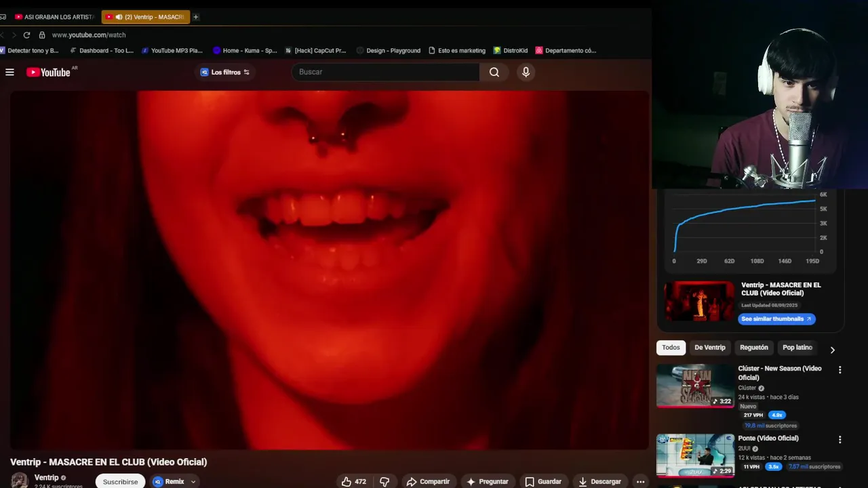
Task: Open options menu for Clúster - New Season
Action: (840, 370)
